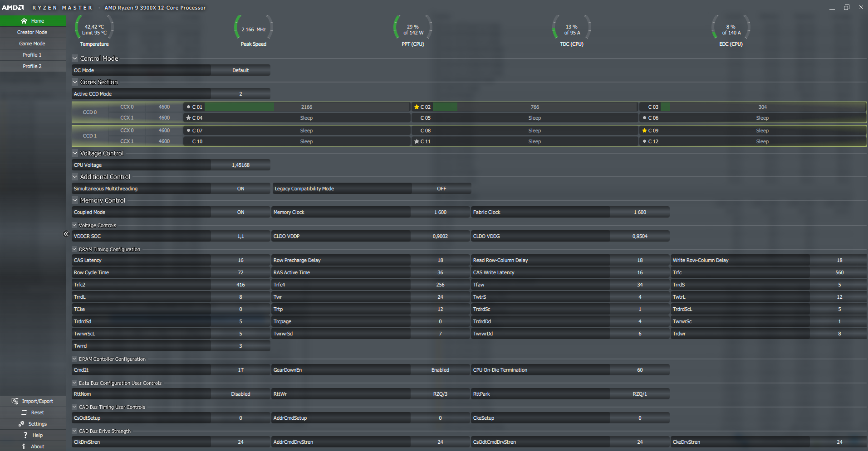Click the white star on core C 11
Screen dimensions: 868x451
point(417,141)
